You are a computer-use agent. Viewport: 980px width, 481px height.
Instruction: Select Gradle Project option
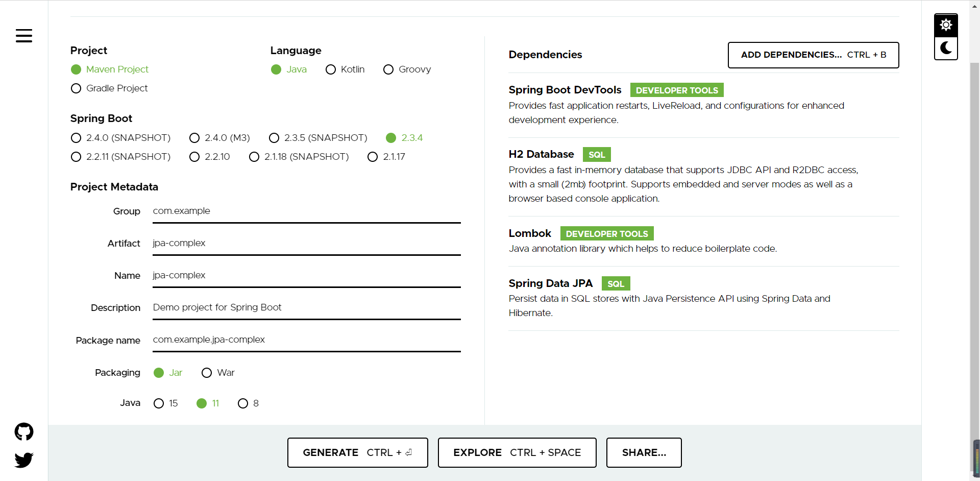[x=109, y=88]
